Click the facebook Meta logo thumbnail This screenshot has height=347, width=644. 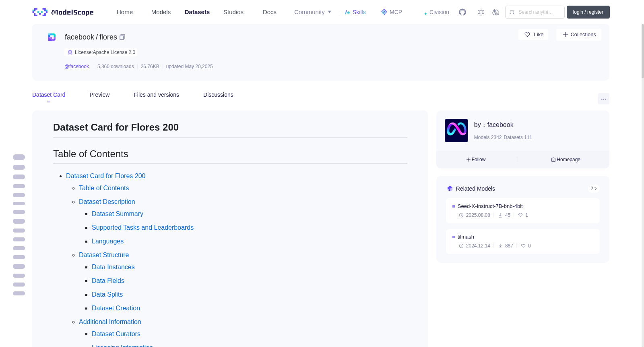pos(456,131)
